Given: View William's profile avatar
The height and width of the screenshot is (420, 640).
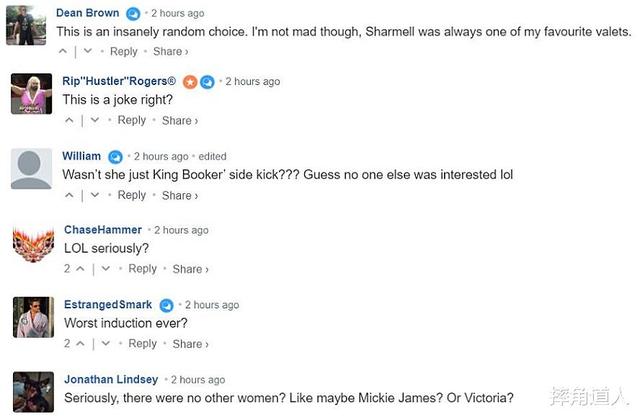Looking at the screenshot, I should (x=31, y=168).
